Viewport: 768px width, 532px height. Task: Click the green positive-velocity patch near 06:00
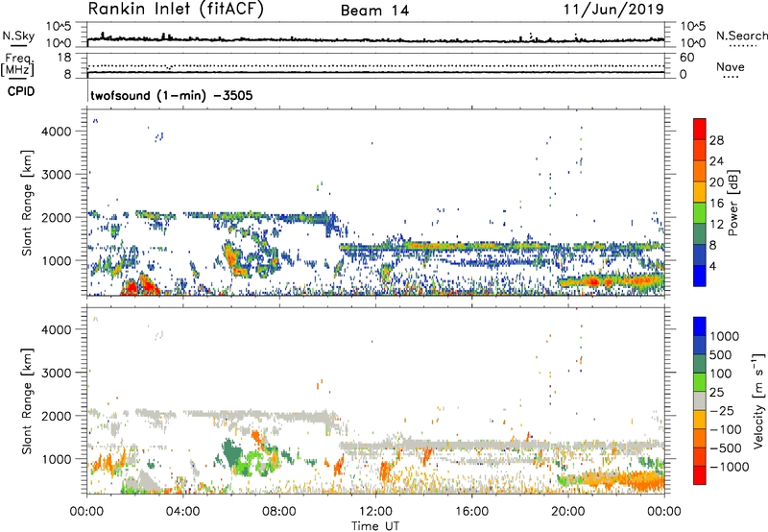pos(231,454)
